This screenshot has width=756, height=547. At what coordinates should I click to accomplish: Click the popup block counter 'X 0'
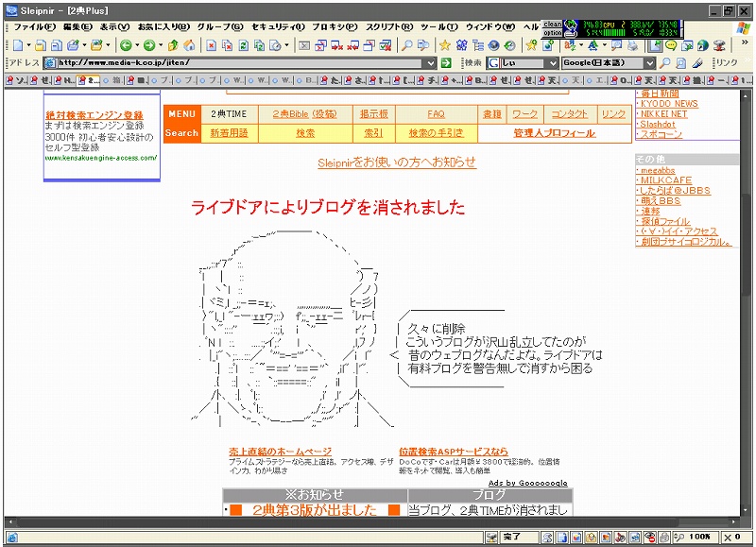click(731, 537)
